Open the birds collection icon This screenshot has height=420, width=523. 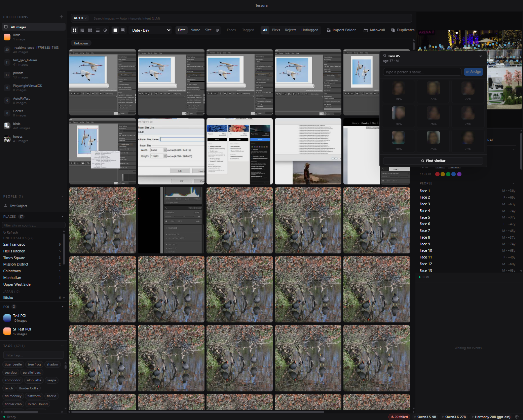click(x=7, y=126)
